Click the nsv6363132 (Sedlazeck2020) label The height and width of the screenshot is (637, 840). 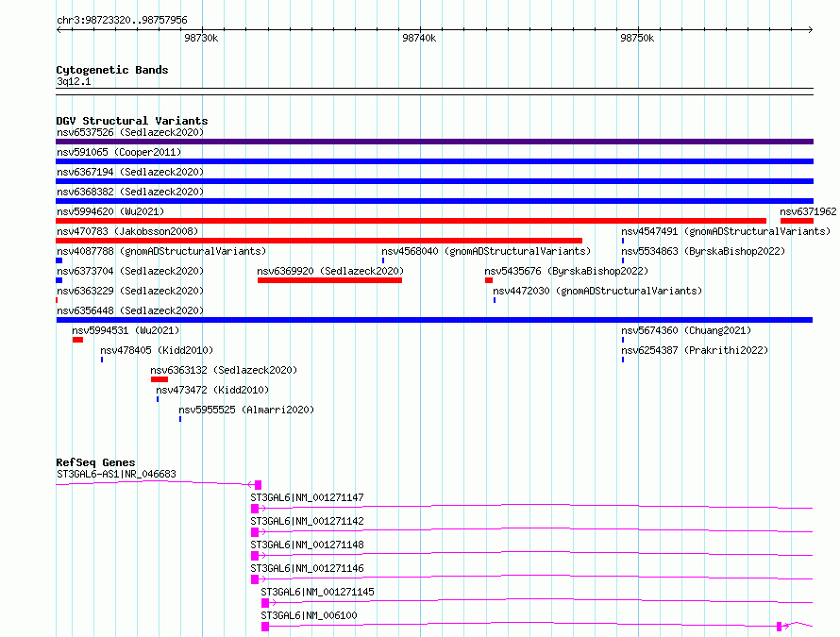224,370
